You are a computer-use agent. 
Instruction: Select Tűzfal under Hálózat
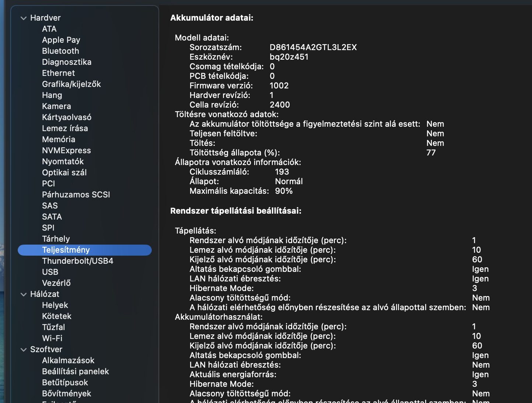click(53, 327)
